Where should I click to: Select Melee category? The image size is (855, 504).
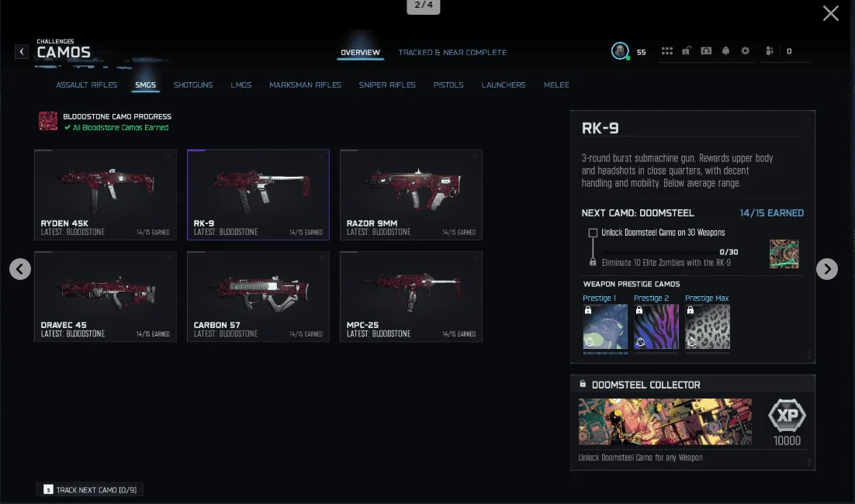point(556,85)
